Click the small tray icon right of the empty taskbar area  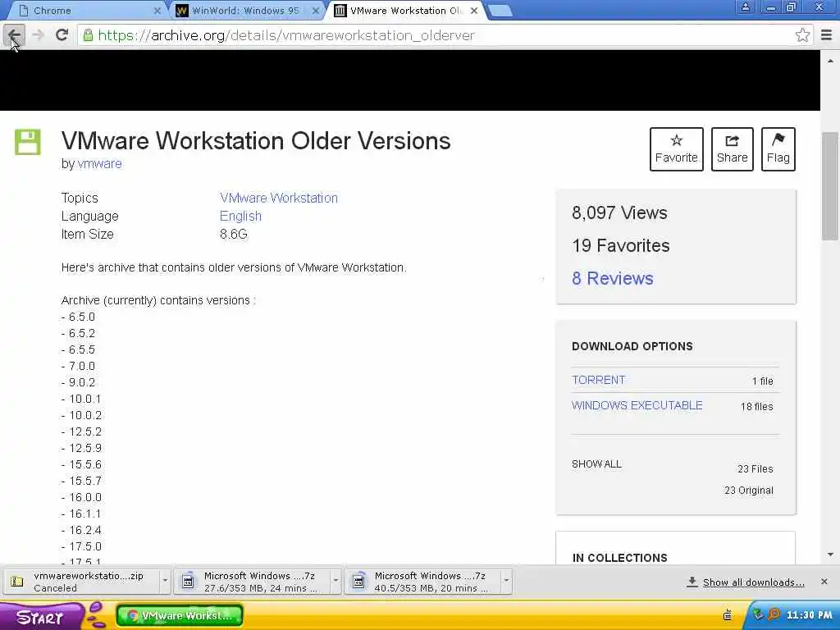[727, 615]
